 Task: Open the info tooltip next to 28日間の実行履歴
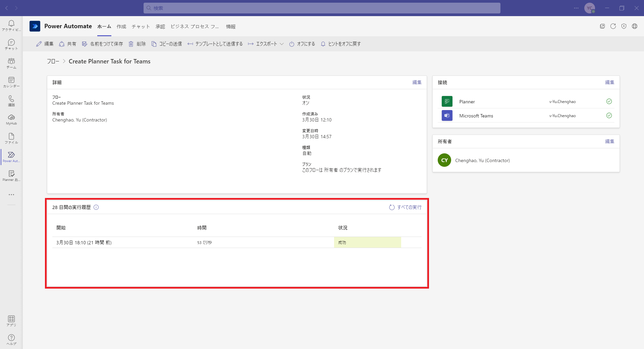pyautogui.click(x=96, y=207)
